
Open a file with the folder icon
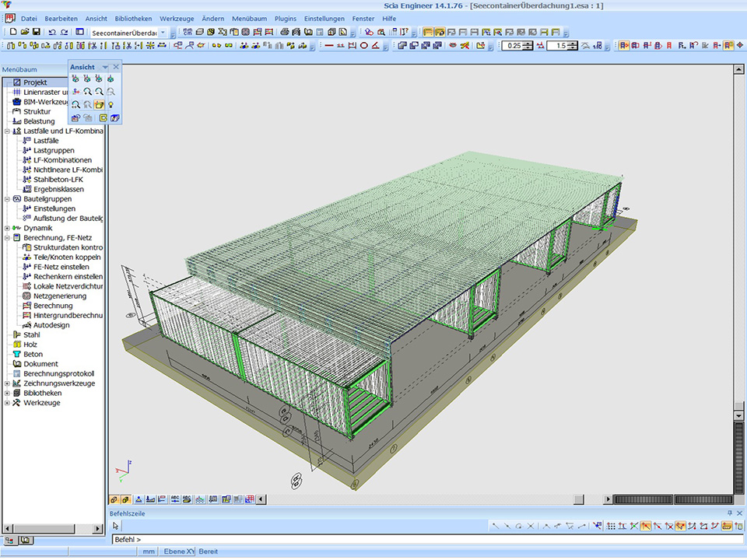click(x=25, y=32)
